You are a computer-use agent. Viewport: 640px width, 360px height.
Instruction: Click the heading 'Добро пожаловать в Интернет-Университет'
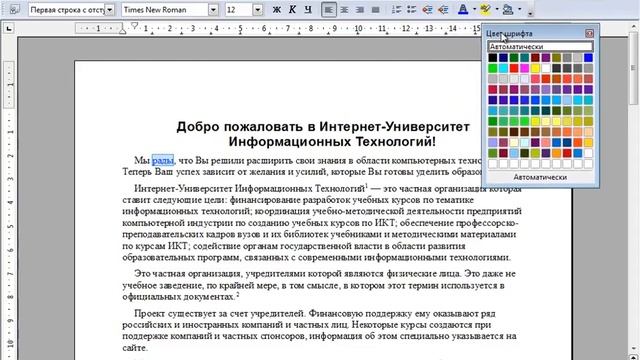323,127
